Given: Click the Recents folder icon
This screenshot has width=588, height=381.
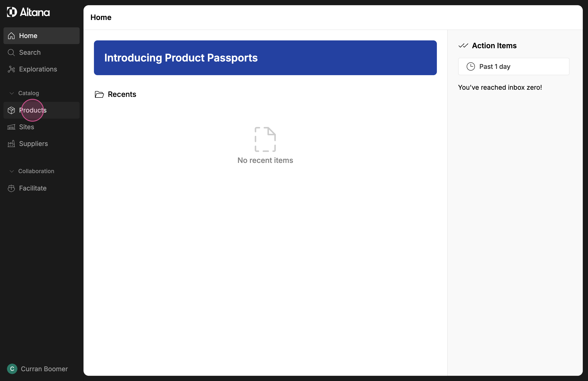Looking at the screenshot, I should [99, 94].
